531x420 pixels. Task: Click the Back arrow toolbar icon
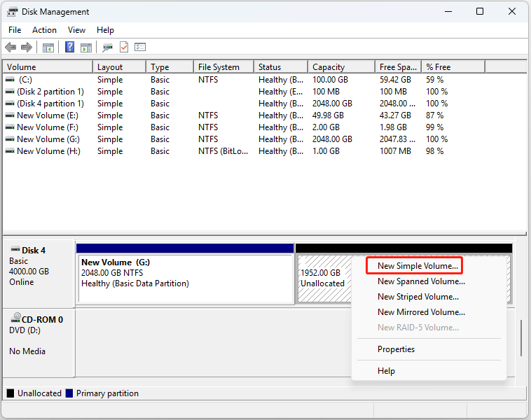coord(11,47)
